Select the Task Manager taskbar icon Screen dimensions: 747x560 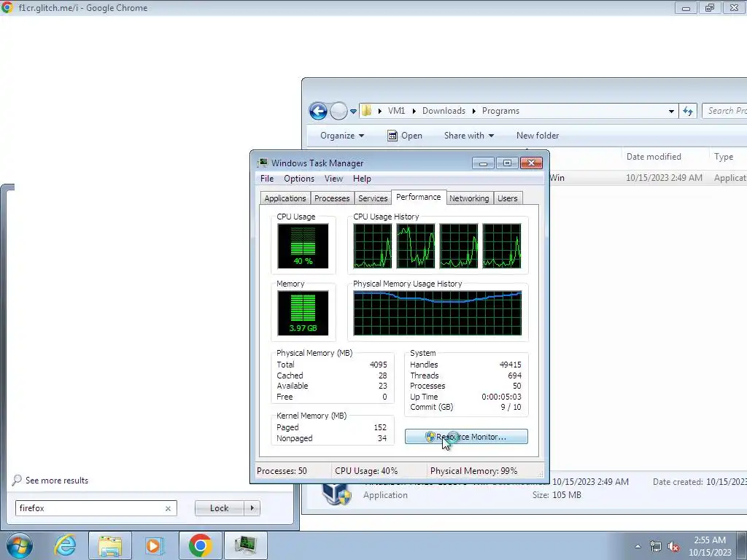(246, 545)
